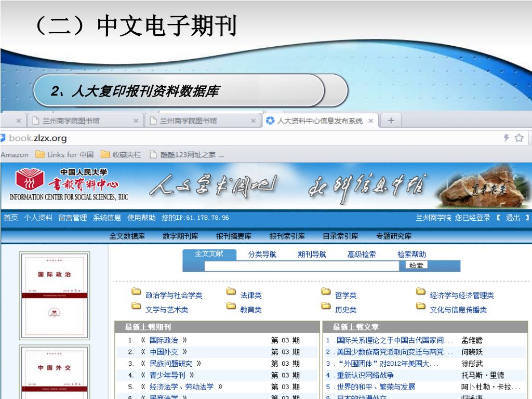Open article 世界的和平、繁荣与发展
532x399 pixels.
(376, 387)
